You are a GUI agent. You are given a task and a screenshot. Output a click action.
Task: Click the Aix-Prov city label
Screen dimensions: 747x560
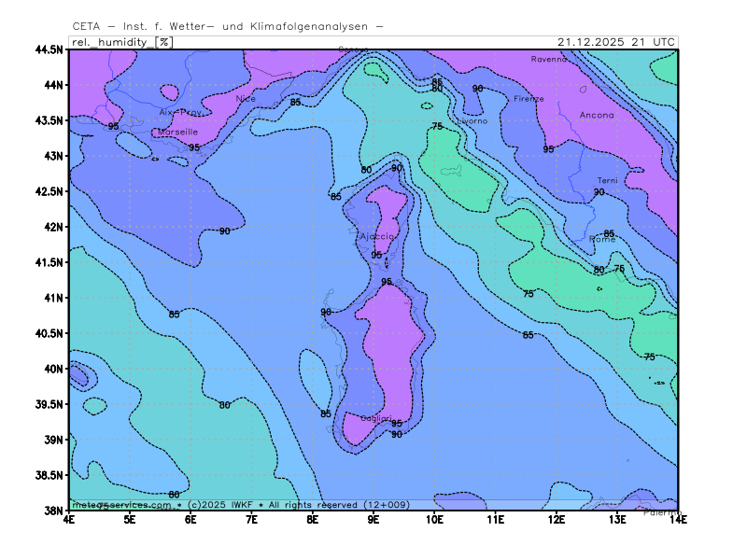tap(180, 112)
